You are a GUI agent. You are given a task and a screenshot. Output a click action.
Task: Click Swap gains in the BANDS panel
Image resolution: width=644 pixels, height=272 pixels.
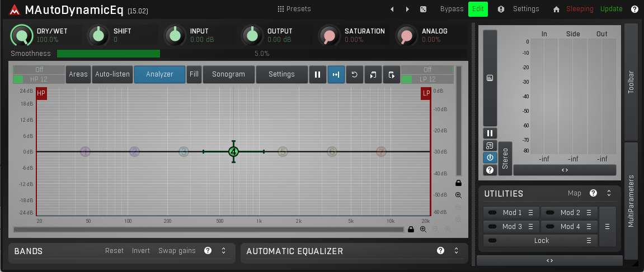pos(177,251)
